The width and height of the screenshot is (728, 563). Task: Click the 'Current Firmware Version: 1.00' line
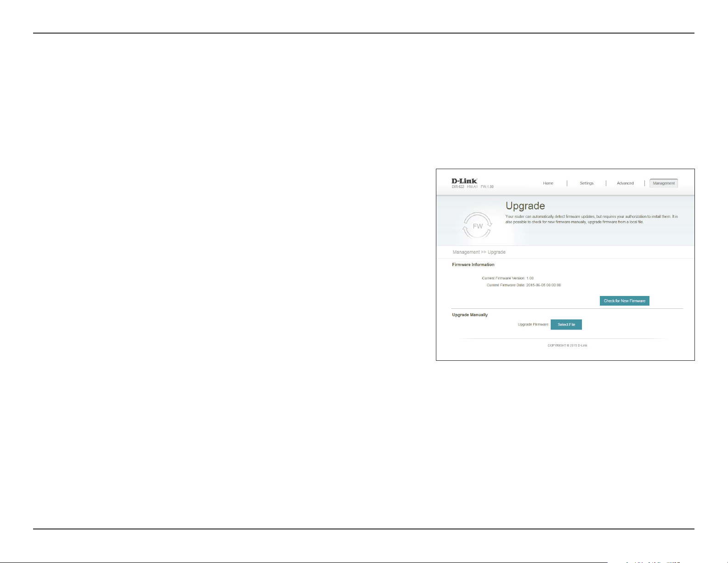tap(508, 278)
